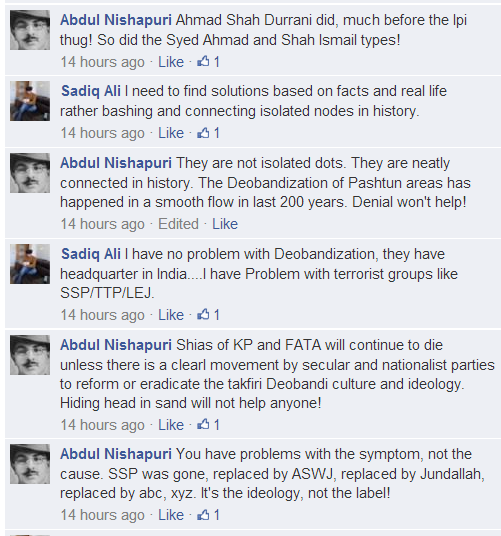501x536 pixels.
Task: Click Abdul Nishapuri name on 'isolated dots' comment
Action: 116,163
